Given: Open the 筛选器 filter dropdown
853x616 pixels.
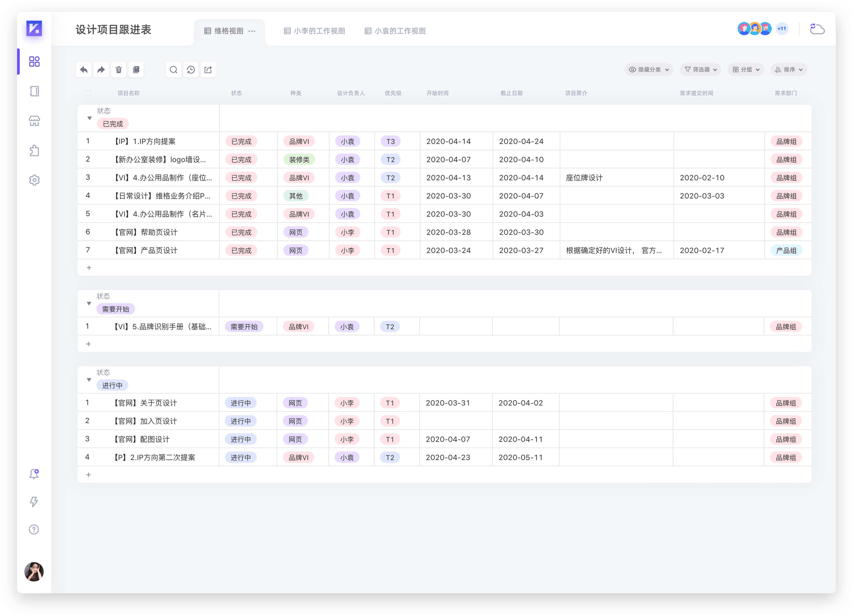Looking at the screenshot, I should coord(700,70).
